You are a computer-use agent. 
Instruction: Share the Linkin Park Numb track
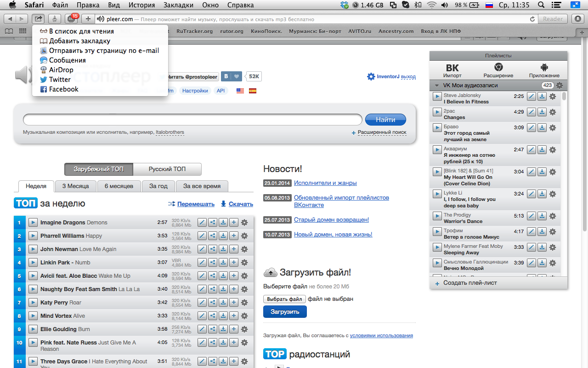[x=213, y=263]
